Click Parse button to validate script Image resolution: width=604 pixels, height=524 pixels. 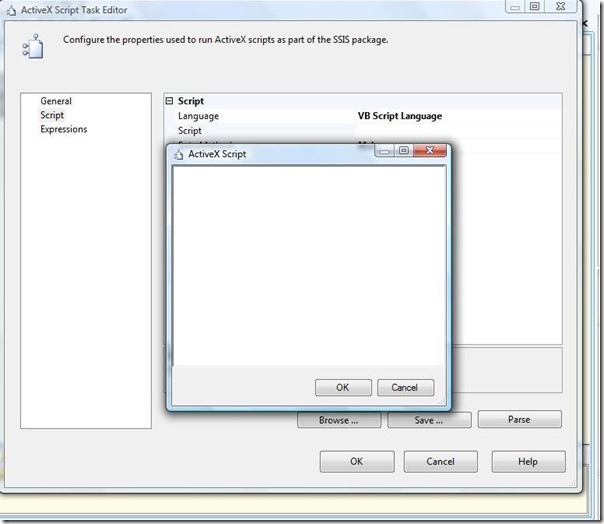520,419
